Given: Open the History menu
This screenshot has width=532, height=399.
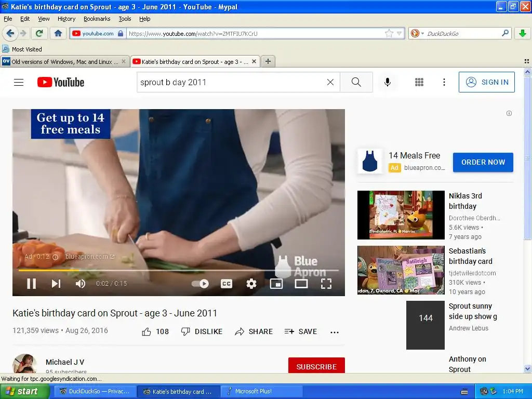Looking at the screenshot, I should (66, 19).
